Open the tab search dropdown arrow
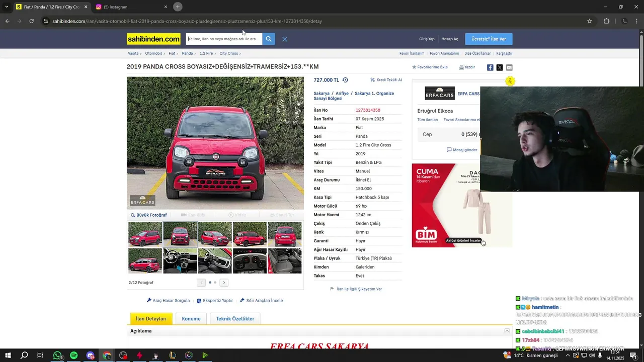644x362 pixels. 7,7
